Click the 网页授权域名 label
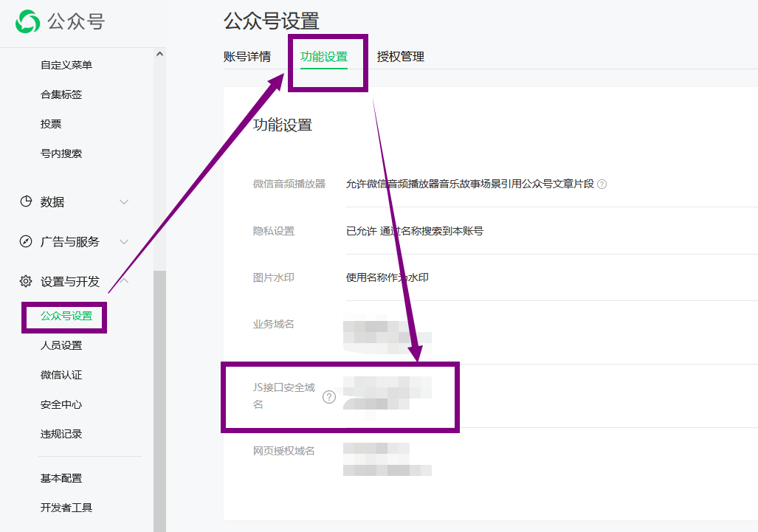This screenshot has width=758, height=532. point(283,451)
